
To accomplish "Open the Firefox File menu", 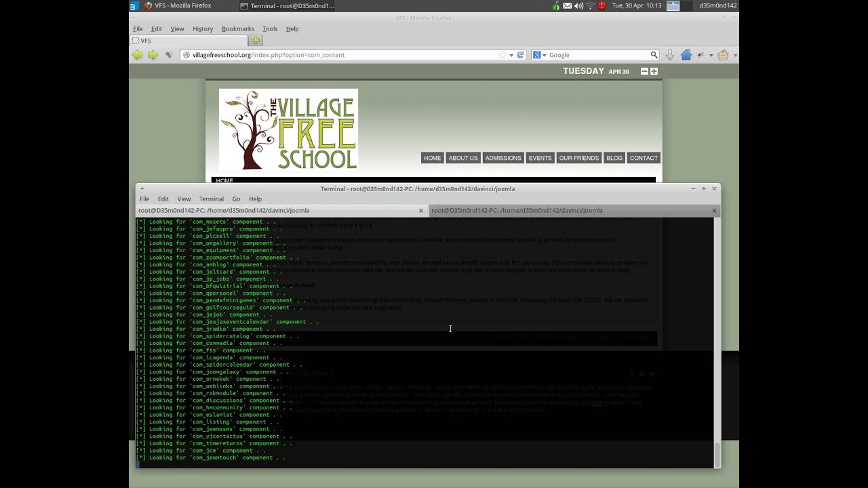I will point(138,28).
